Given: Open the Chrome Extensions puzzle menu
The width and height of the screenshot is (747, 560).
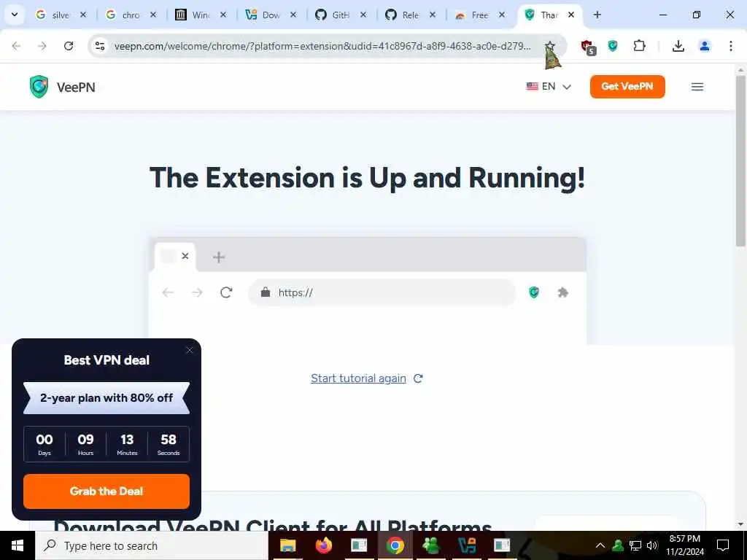Looking at the screenshot, I should (x=639, y=46).
